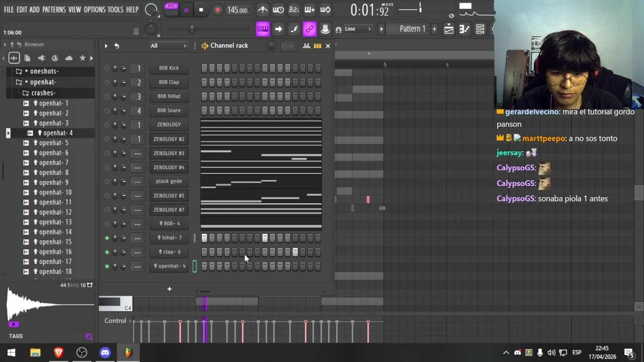Open the pluck gede channel button

169,181
